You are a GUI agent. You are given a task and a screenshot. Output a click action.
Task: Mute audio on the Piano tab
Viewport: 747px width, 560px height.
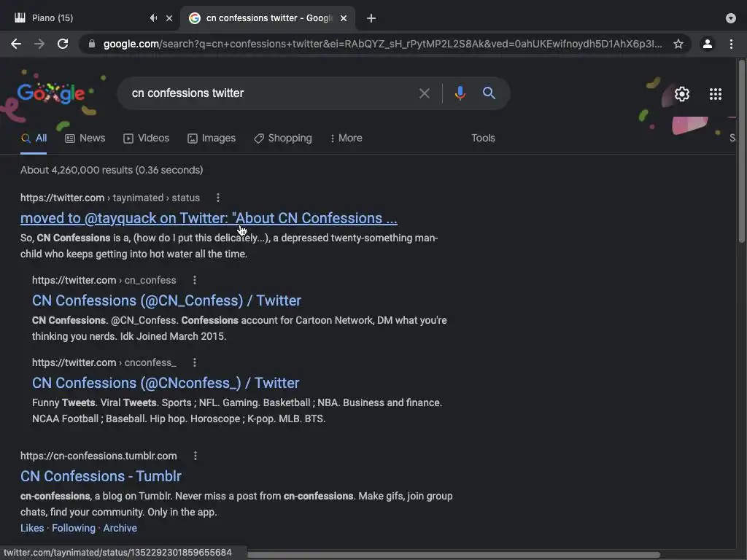153,18
